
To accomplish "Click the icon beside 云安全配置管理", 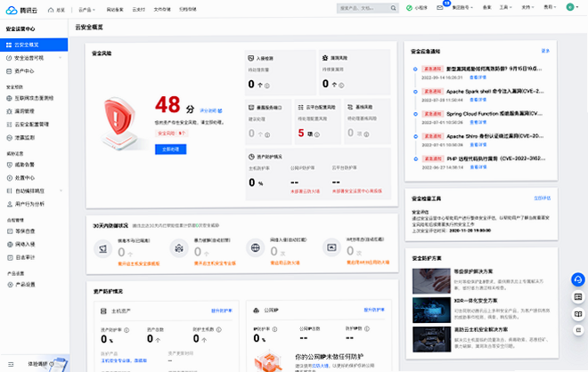I will pyautogui.click(x=10, y=125).
